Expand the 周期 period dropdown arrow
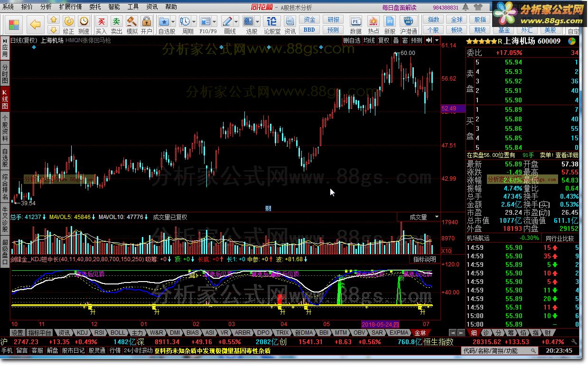Screen dimensions: 588x365 [x=194, y=22]
